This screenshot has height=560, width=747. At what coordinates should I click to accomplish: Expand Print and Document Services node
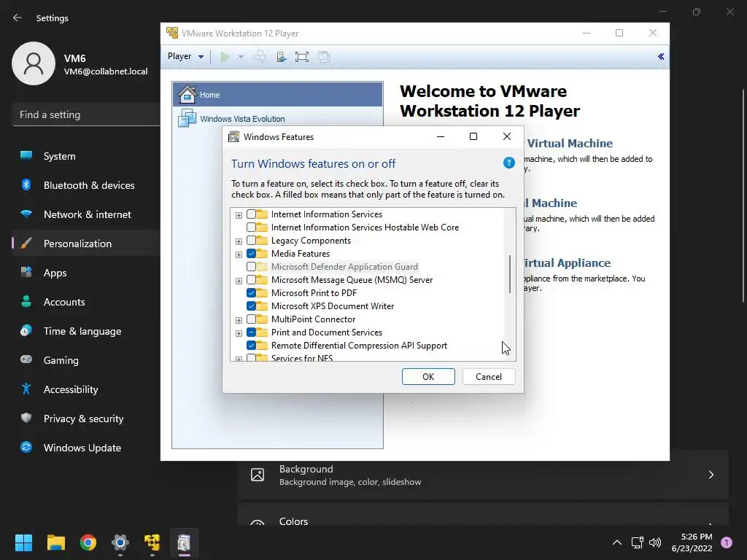point(239,332)
